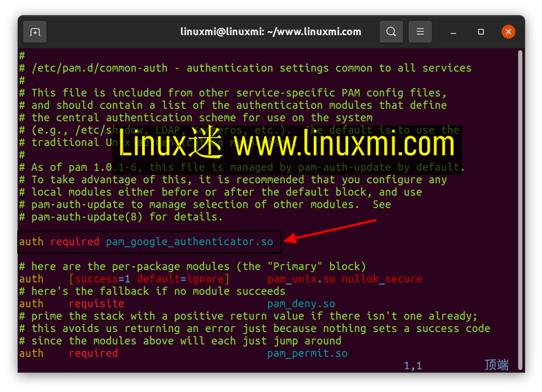Click the "# since the modules above" line

(181, 341)
